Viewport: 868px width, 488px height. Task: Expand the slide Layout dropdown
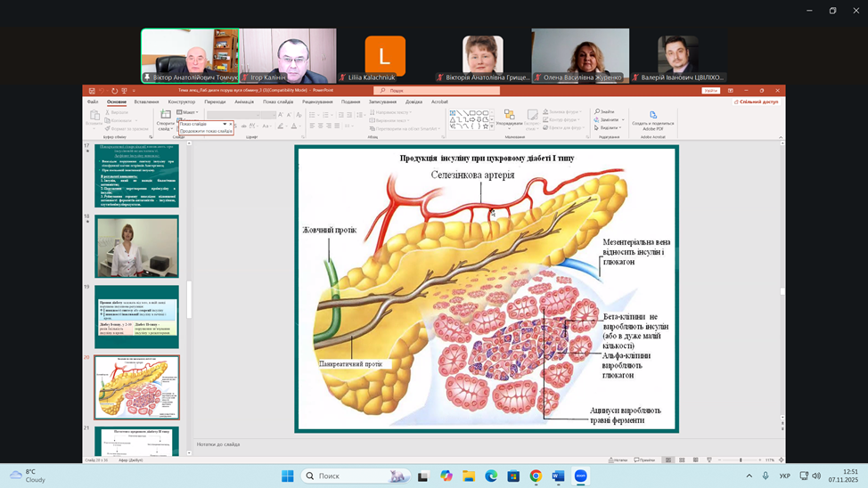pos(188,112)
